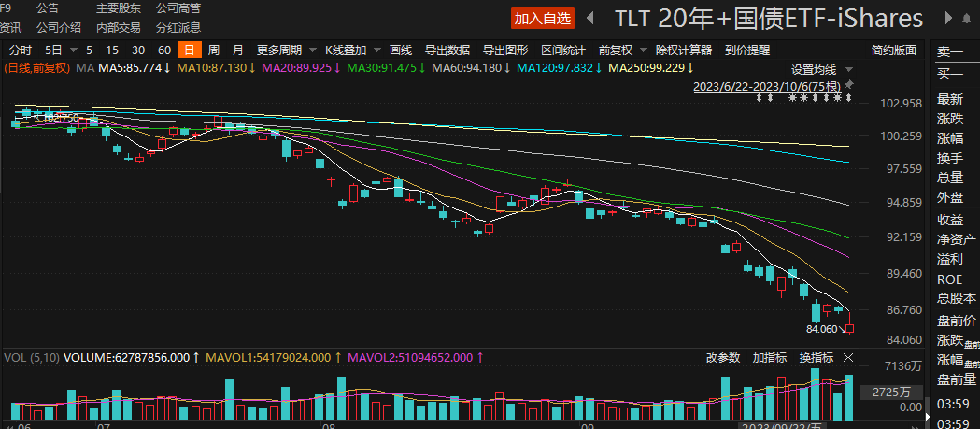The height and width of the screenshot is (429, 980).
Task: Open the 分红派息 tab
Action: (178, 27)
